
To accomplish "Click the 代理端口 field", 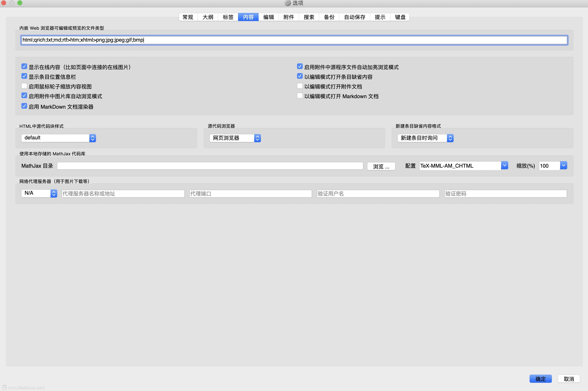I will (x=251, y=193).
